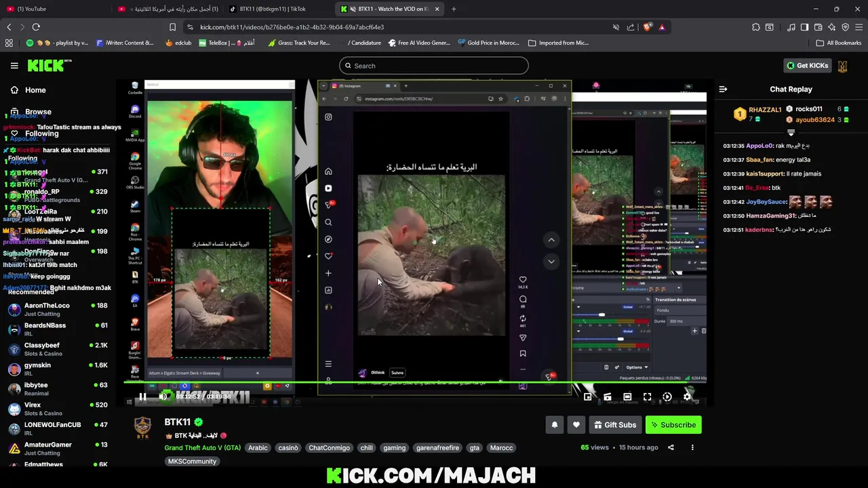The image size is (868, 488).
Task: Toggle the browser sidebar panel
Action: [804, 27]
